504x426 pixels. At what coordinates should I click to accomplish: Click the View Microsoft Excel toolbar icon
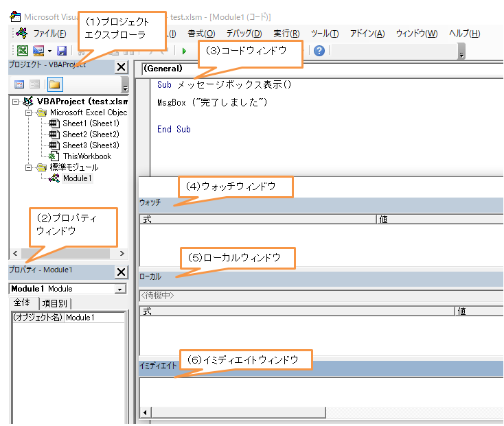point(23,51)
